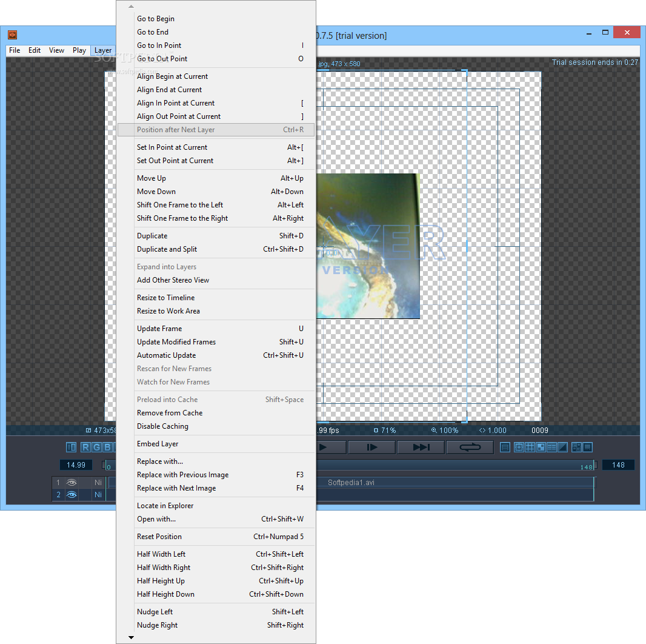Click the 148 end frame field
This screenshot has width=646, height=644.
[618, 465]
